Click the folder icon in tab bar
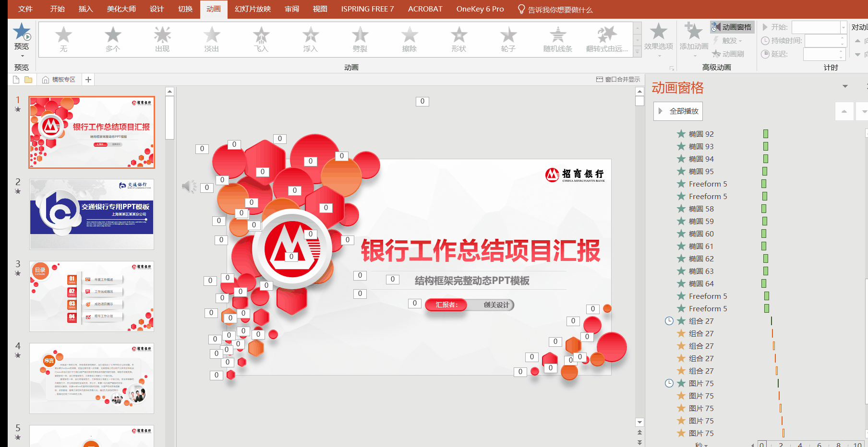Viewport: 868px width, 447px height. point(28,80)
